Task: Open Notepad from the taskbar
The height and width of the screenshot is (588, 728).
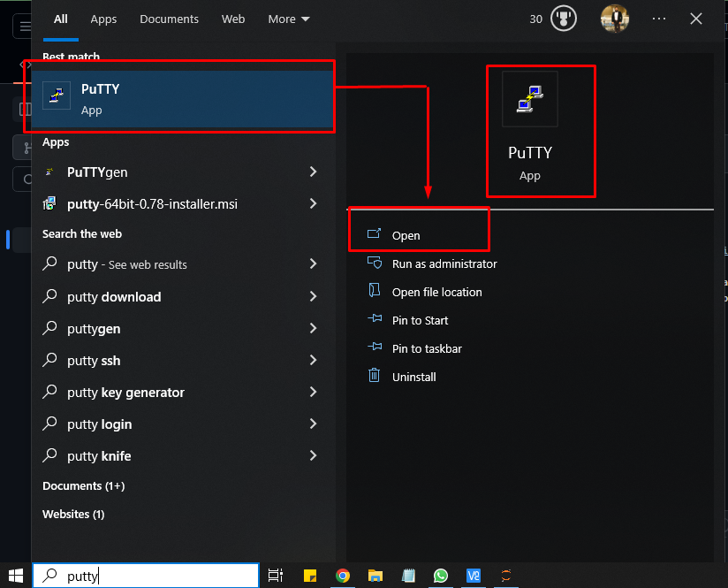Action: click(x=408, y=576)
